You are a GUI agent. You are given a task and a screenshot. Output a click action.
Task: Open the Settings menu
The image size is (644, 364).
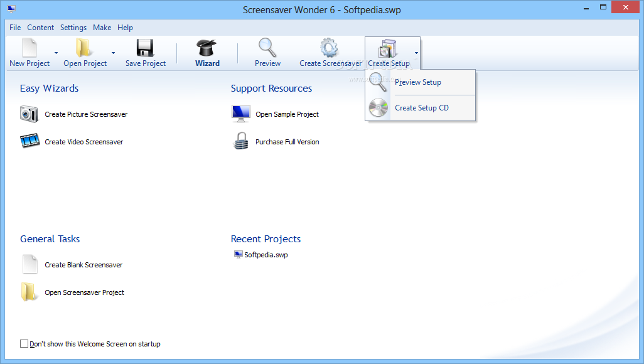click(73, 28)
